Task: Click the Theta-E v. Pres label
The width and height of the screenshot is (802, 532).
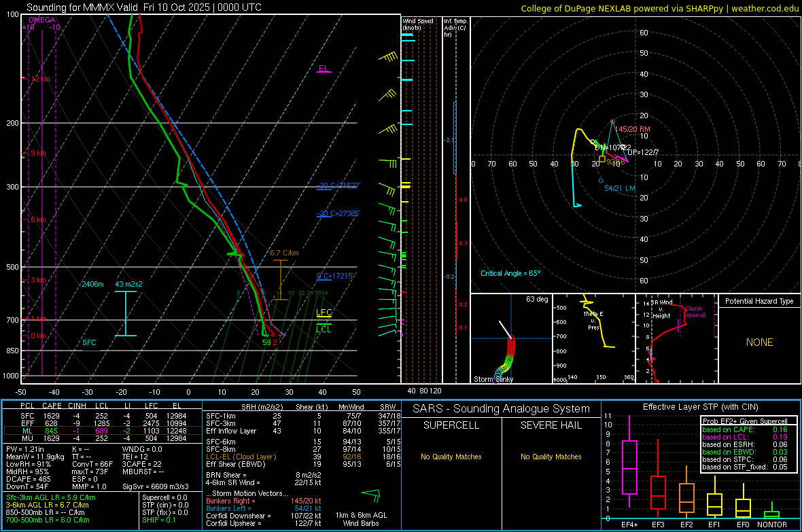Action: click(x=593, y=321)
